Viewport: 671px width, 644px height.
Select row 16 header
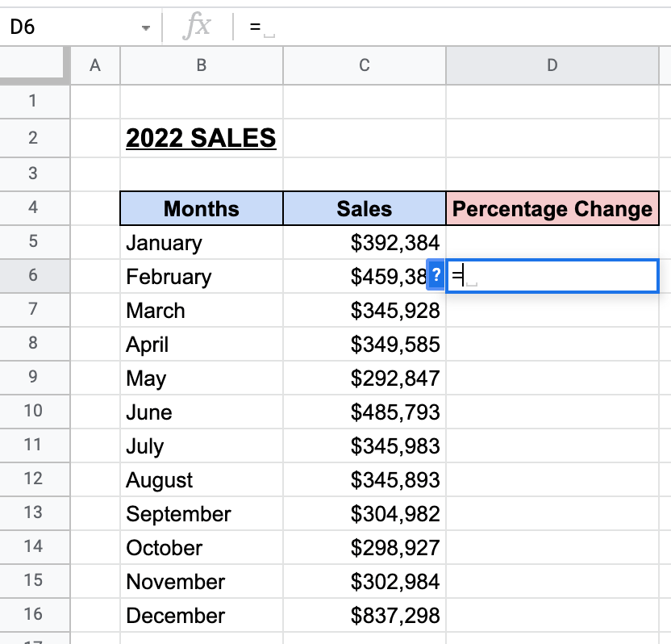click(x=34, y=616)
